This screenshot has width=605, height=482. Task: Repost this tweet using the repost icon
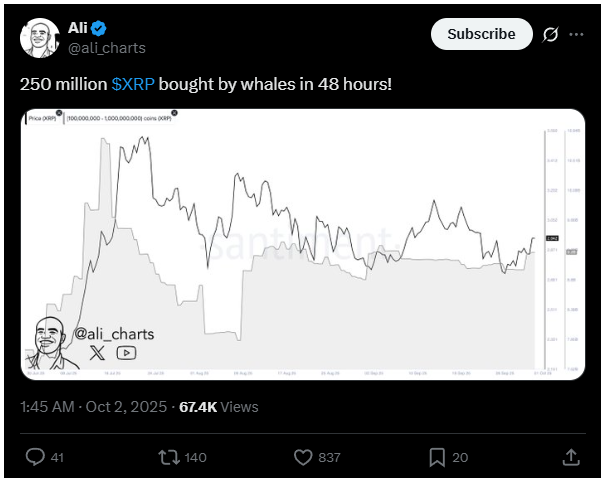point(169,457)
